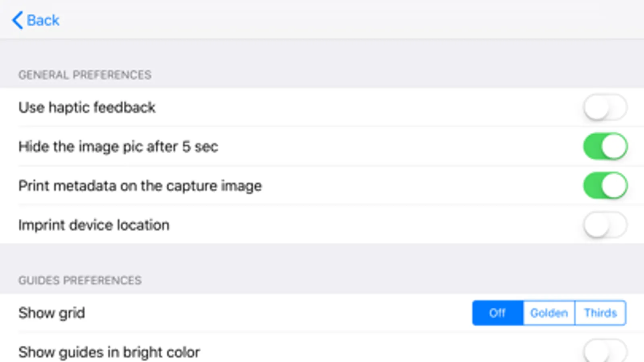Turn off Hide the image pic switch
The height and width of the screenshot is (362, 644).
tap(605, 146)
